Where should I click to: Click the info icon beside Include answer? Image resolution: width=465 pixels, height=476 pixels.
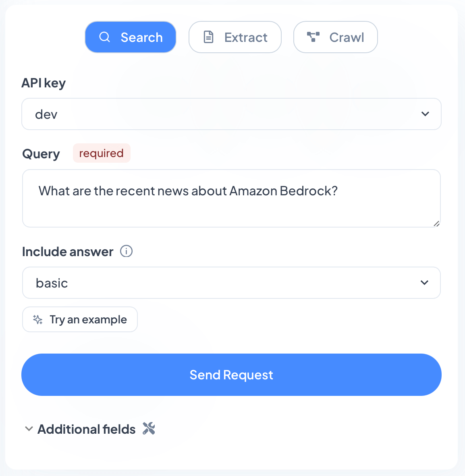point(126,252)
